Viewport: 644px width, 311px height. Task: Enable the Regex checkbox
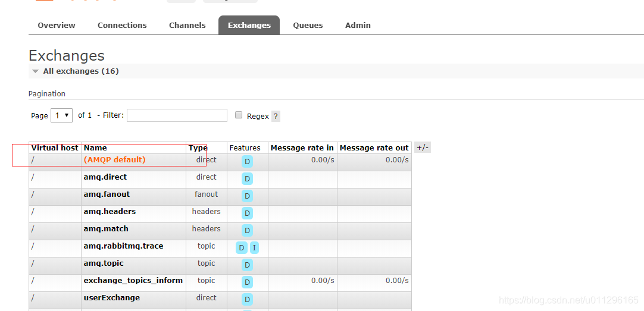coord(239,115)
